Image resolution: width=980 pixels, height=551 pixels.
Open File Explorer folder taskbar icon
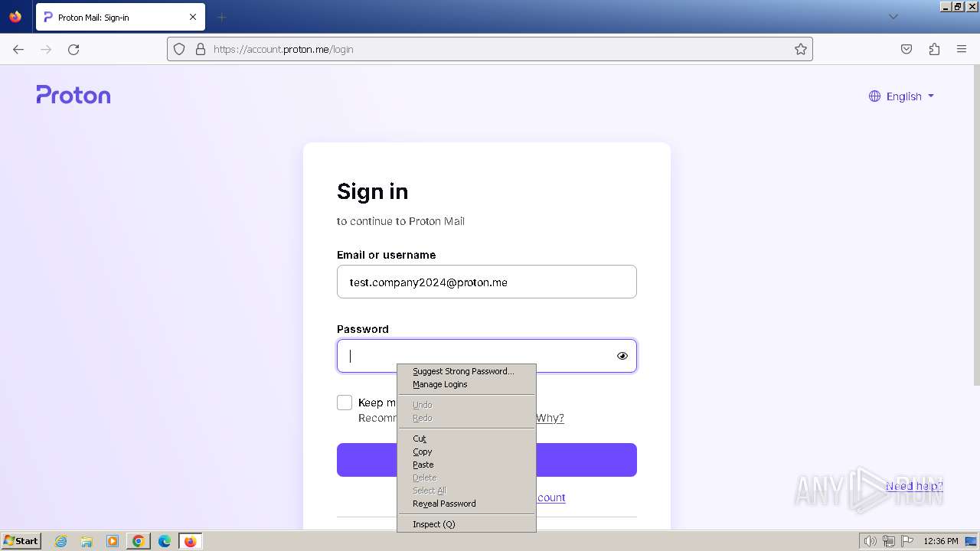[x=87, y=541]
